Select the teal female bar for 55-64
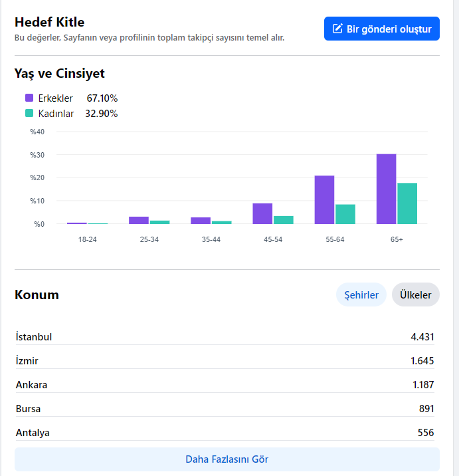Viewport: 459px width, 476px height. [x=345, y=214]
